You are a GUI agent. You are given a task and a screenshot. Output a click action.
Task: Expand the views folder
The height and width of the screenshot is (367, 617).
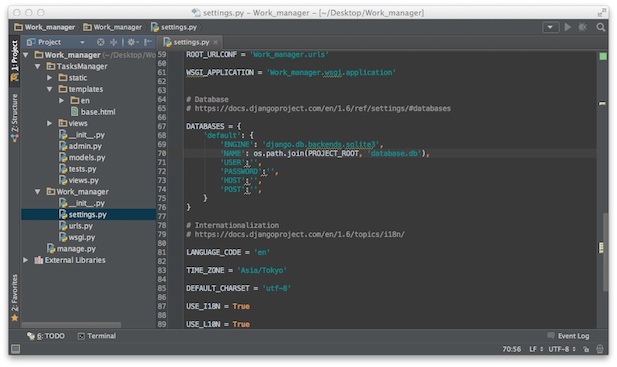(50, 124)
